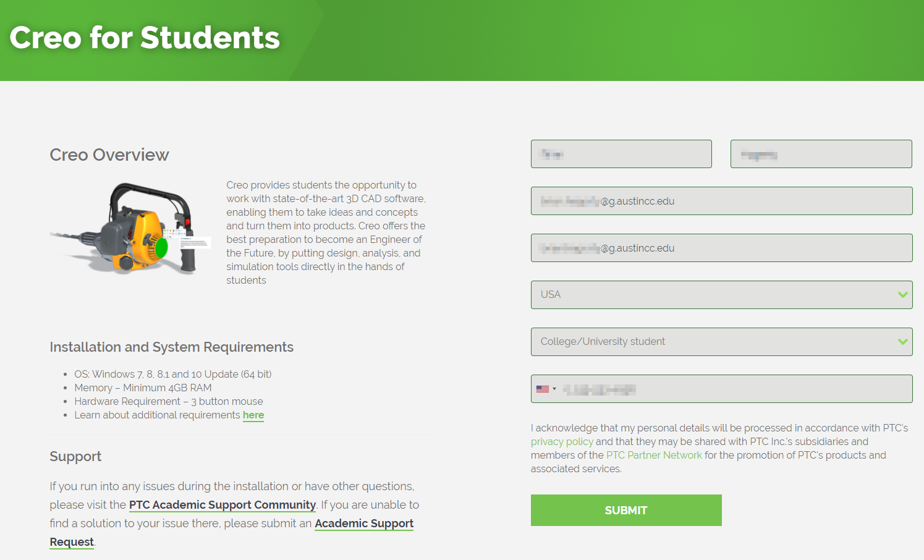Click green chevron on College/University student field
The height and width of the screenshot is (560, 924).
902,342
